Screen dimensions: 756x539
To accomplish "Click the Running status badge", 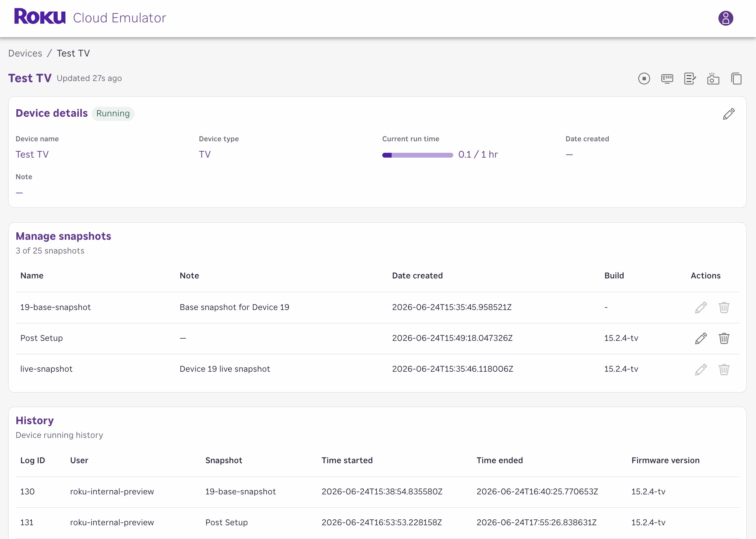I will pos(113,113).
